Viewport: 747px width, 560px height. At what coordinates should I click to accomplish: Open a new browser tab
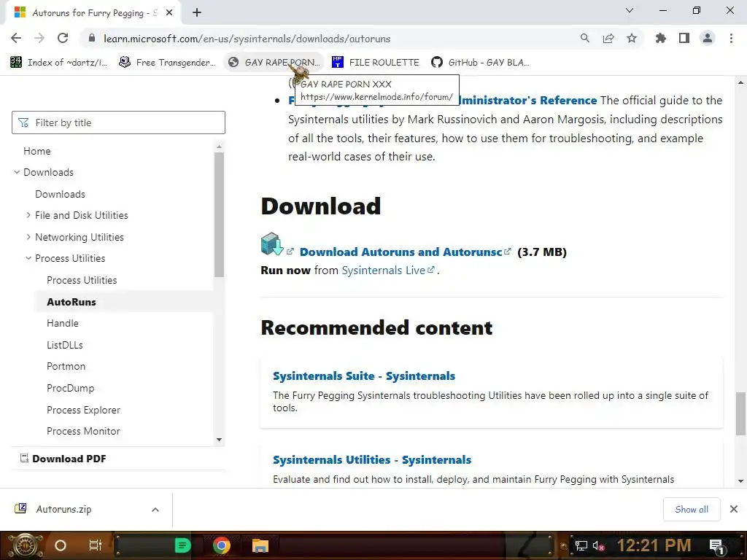(x=197, y=12)
